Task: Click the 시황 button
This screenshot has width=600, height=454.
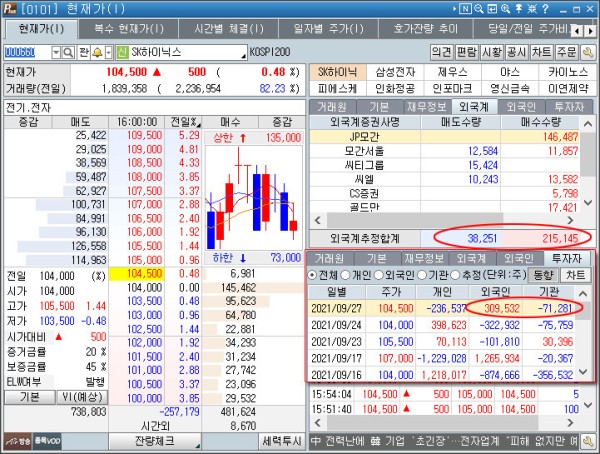Action: tap(492, 52)
